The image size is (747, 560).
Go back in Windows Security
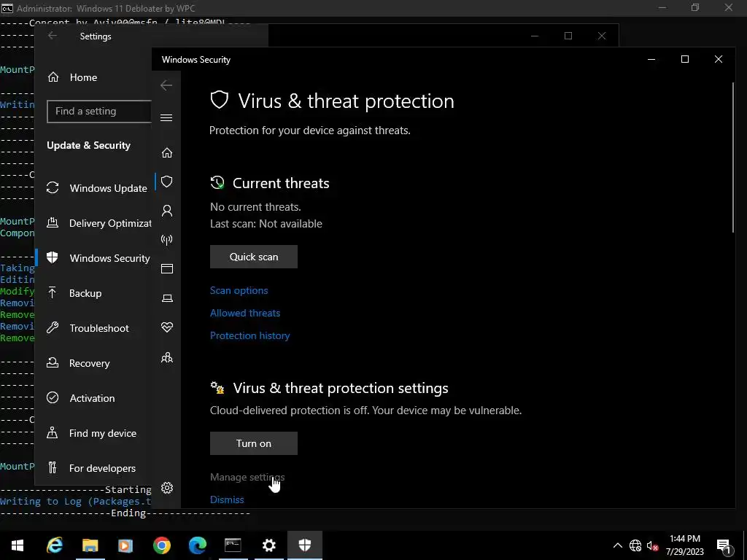pyautogui.click(x=166, y=85)
